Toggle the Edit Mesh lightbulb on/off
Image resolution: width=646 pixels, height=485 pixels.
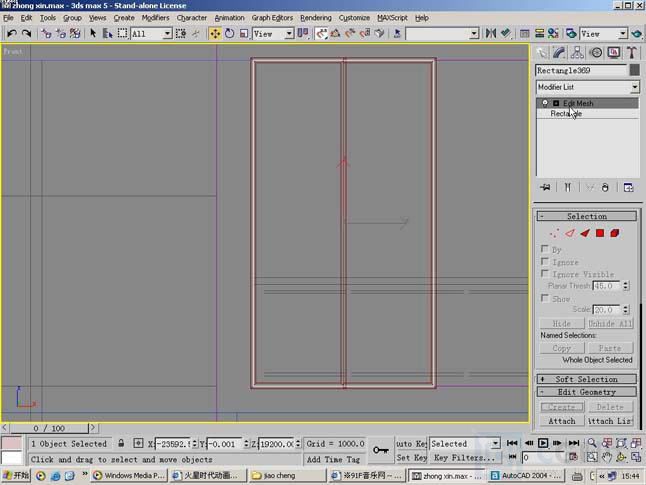click(x=545, y=103)
